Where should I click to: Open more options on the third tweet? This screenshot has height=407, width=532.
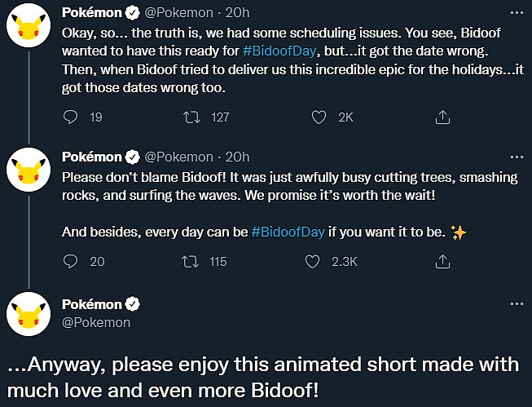point(516,303)
